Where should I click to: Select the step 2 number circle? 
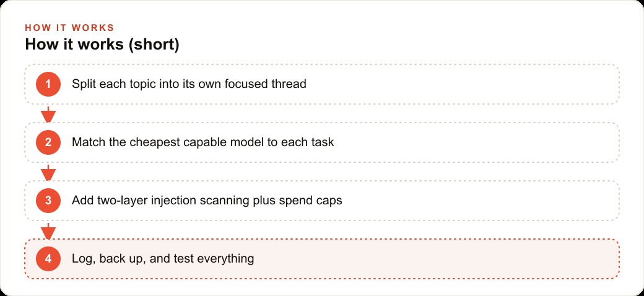click(48, 142)
